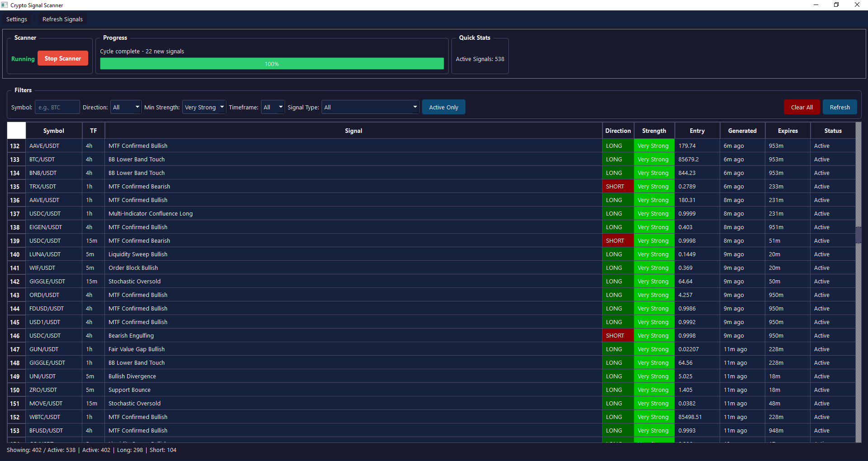Sort the table by the Strength column header
Screen dimensions: 868x461
(654, 131)
